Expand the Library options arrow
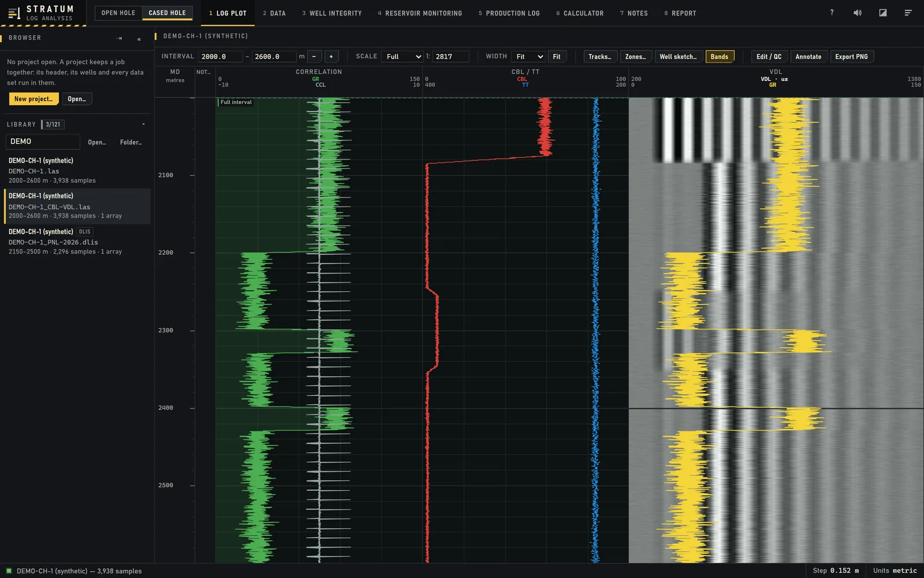Viewport: 924px width, 578px height. point(144,124)
